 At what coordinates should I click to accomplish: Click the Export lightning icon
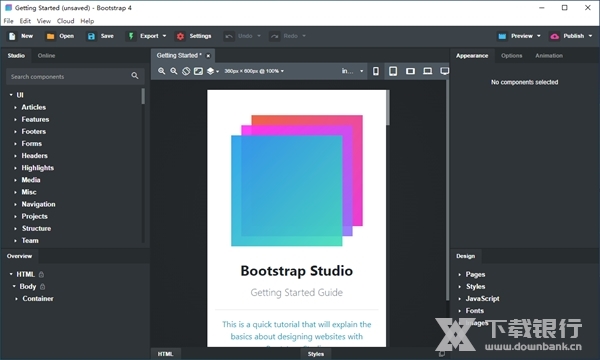coord(131,36)
